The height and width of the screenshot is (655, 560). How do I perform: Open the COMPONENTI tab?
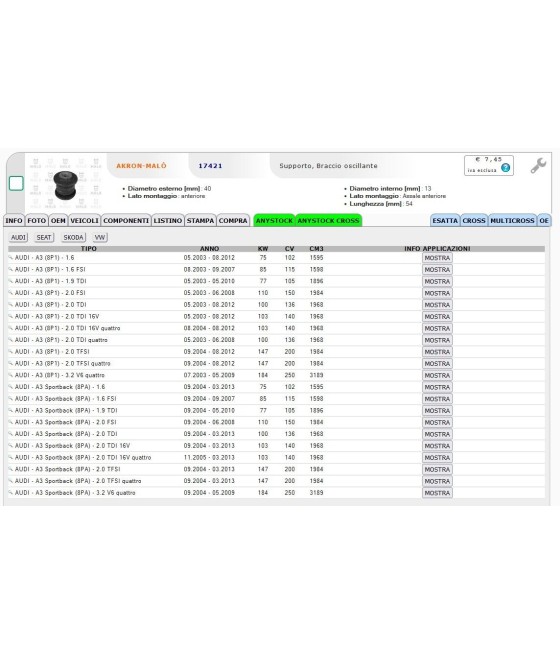[126, 221]
